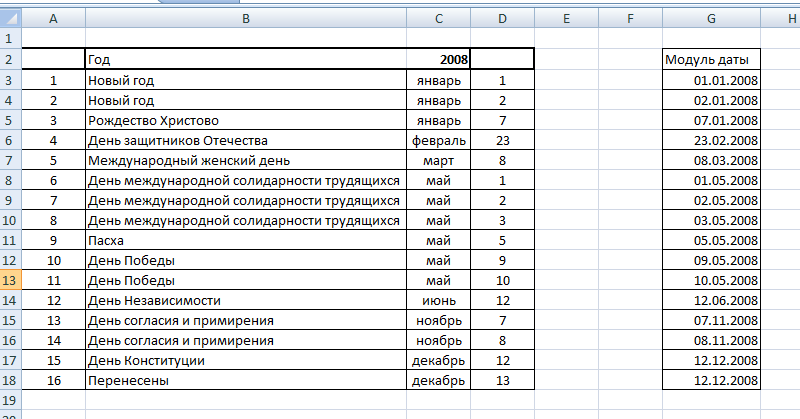Click date cell '01.05.2008'
Image resolution: width=800 pixels, height=419 pixels.
(x=711, y=180)
